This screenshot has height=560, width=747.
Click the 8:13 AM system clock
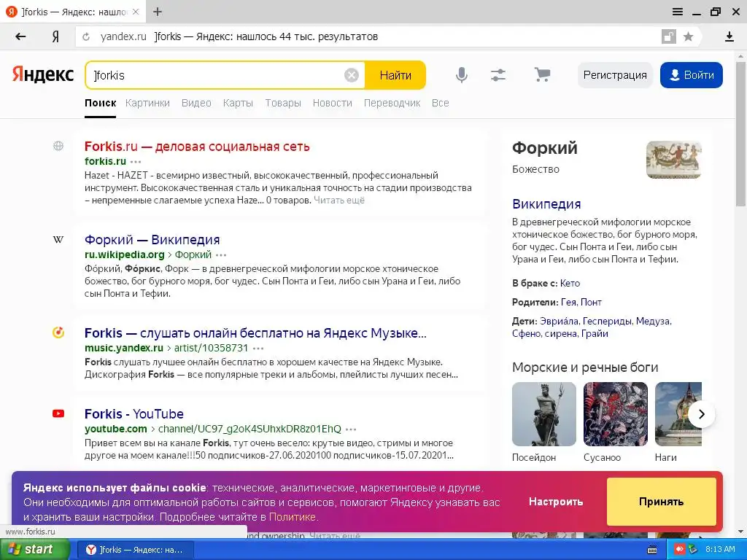720,550
